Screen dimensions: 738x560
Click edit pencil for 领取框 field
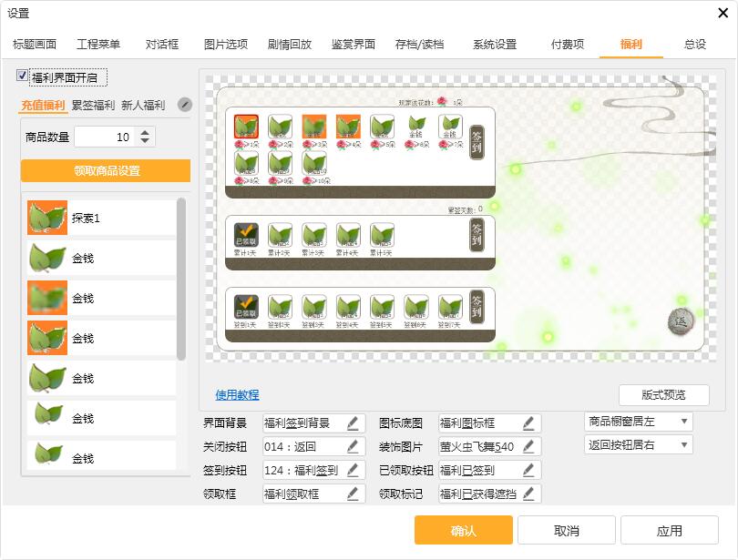tap(353, 494)
